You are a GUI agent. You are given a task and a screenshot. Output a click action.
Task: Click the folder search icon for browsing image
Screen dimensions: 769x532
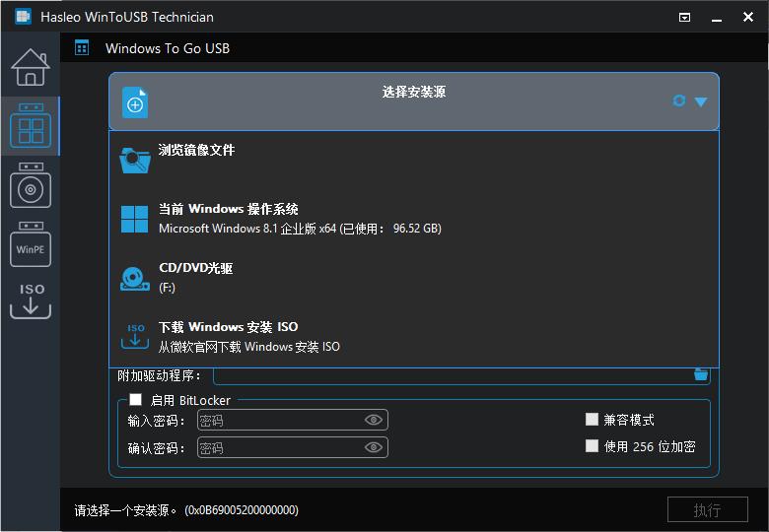click(135, 161)
